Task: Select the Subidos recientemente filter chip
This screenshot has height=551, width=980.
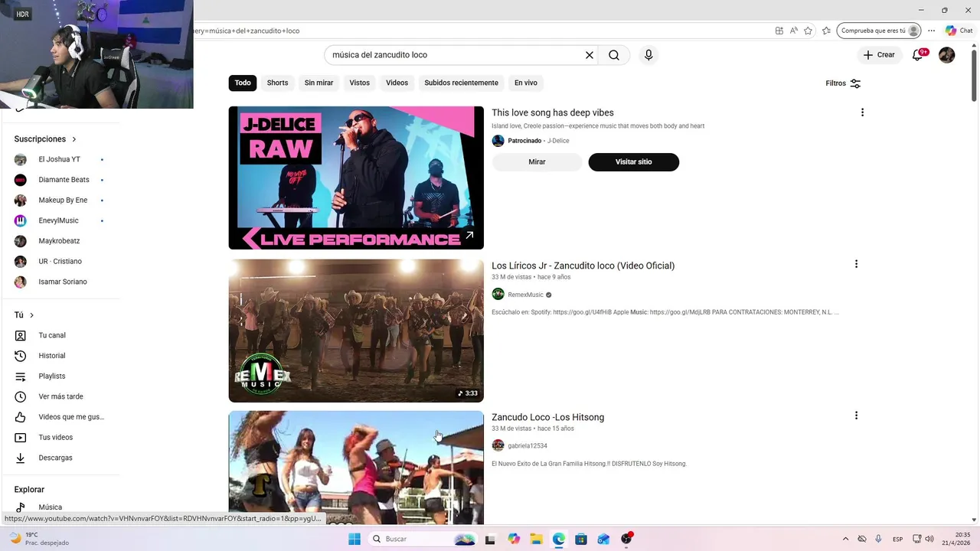Action: (461, 83)
